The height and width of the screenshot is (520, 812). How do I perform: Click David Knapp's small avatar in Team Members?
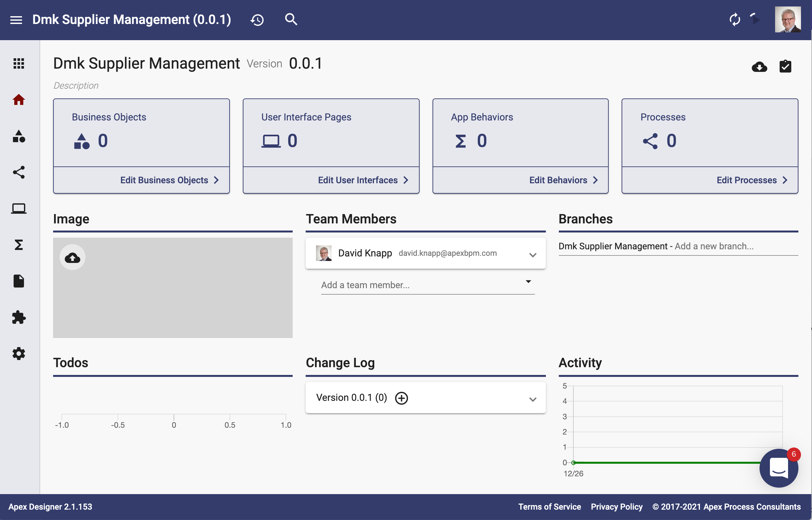point(323,253)
